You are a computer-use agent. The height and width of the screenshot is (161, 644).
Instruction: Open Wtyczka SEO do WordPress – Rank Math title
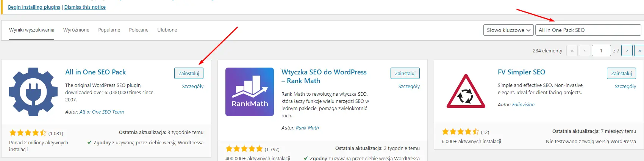pyautogui.click(x=324, y=76)
